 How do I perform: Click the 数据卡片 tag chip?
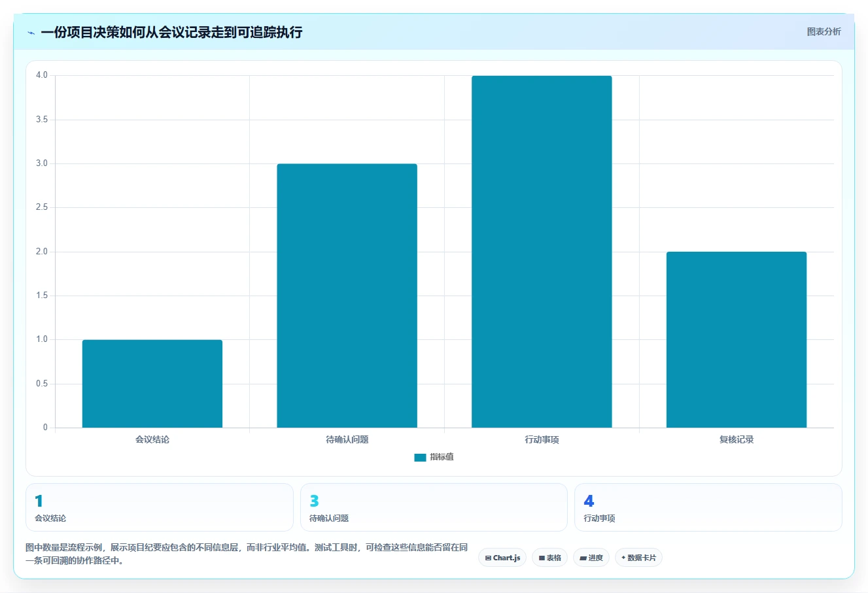point(638,558)
